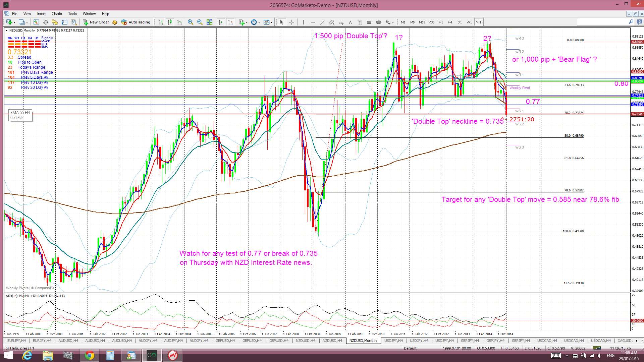Click the tile windows chart icon
644x362 pixels.
coord(209,22)
